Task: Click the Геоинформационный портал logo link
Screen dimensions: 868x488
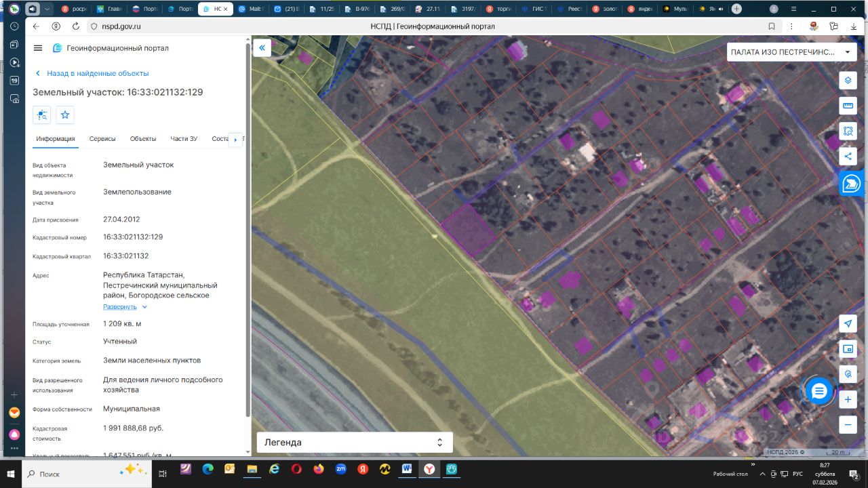Action: pyautogui.click(x=111, y=48)
